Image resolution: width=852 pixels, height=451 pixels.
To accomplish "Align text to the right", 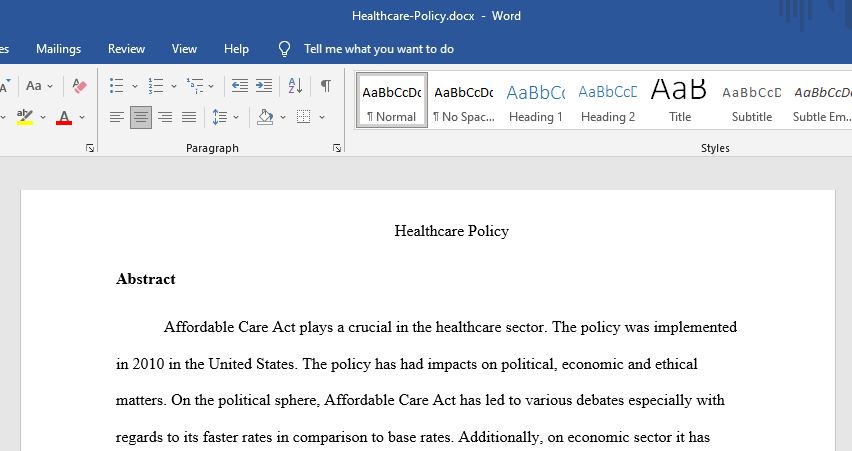I will click(165, 117).
